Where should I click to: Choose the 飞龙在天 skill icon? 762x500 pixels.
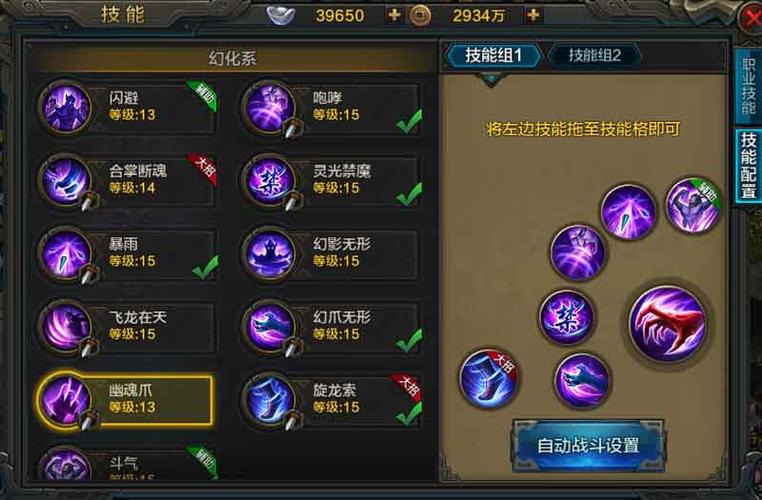point(66,327)
